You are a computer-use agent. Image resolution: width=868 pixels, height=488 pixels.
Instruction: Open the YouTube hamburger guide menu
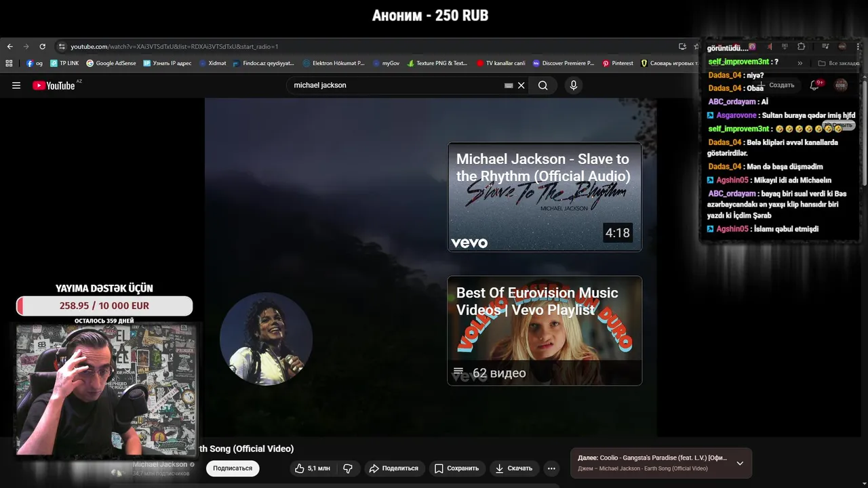16,85
